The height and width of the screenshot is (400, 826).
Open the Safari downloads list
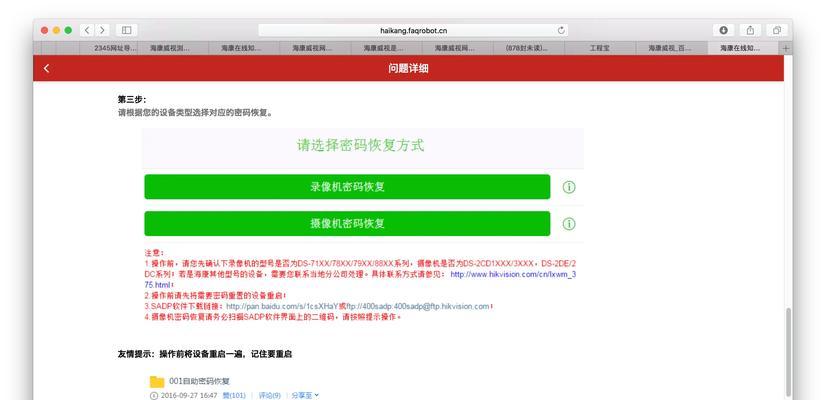[723, 31]
